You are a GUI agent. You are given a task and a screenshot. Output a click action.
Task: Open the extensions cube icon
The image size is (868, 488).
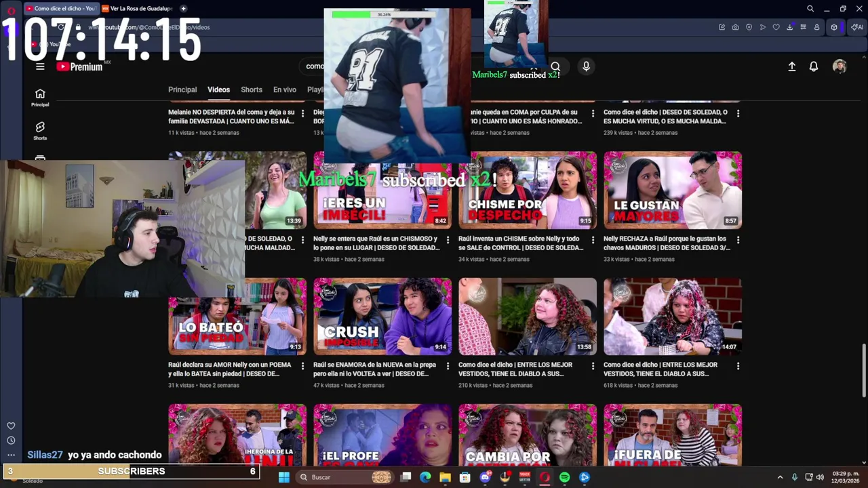834,27
